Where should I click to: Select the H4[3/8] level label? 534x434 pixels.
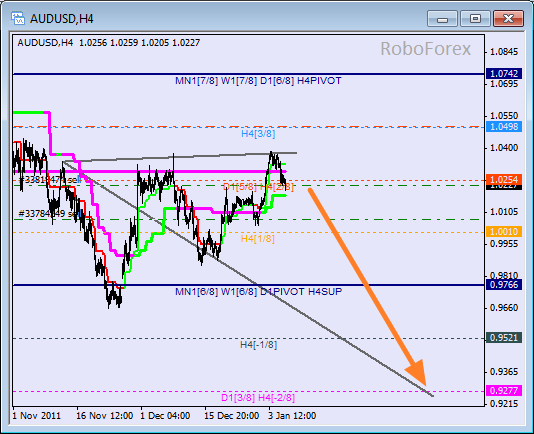[x=258, y=134]
